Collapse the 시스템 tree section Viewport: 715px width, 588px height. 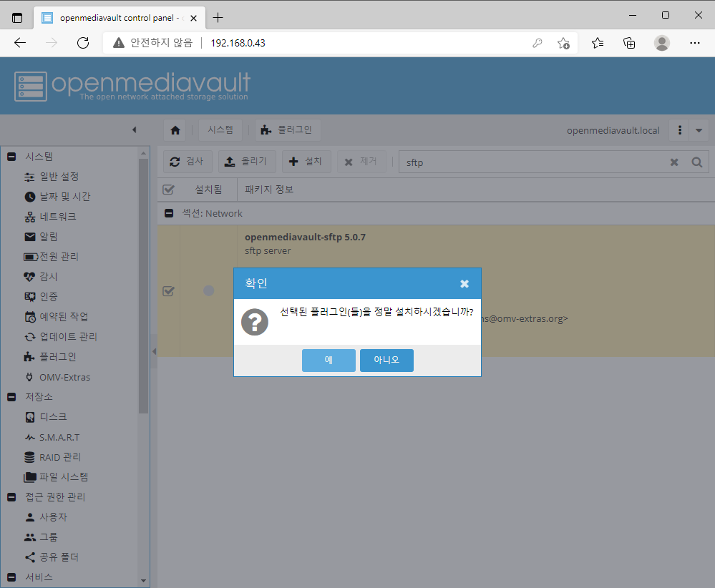click(x=12, y=157)
